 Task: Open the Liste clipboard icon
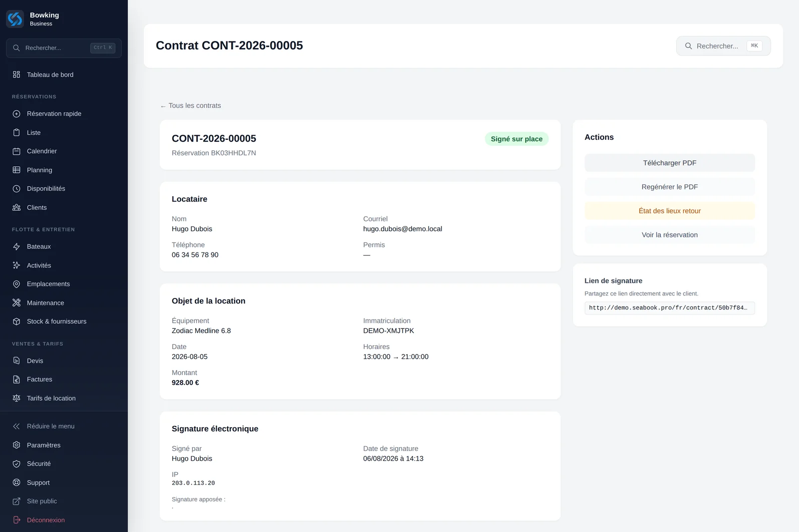(16, 133)
